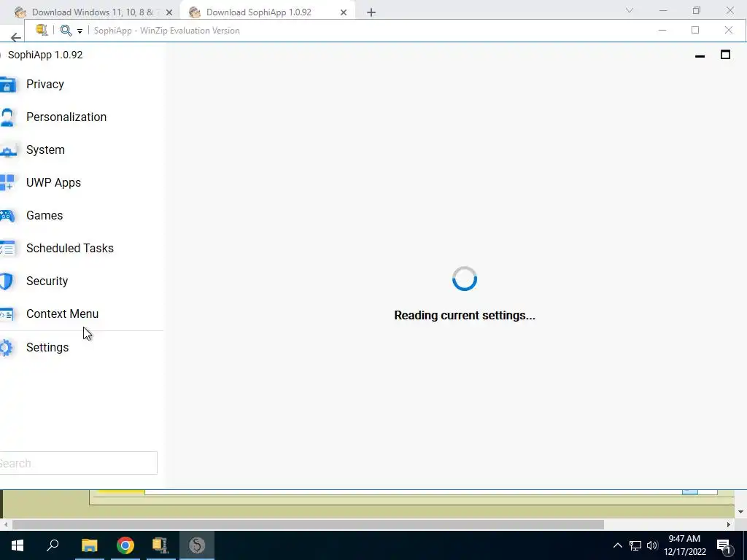Click the SophiApp Search input field

coord(78,463)
